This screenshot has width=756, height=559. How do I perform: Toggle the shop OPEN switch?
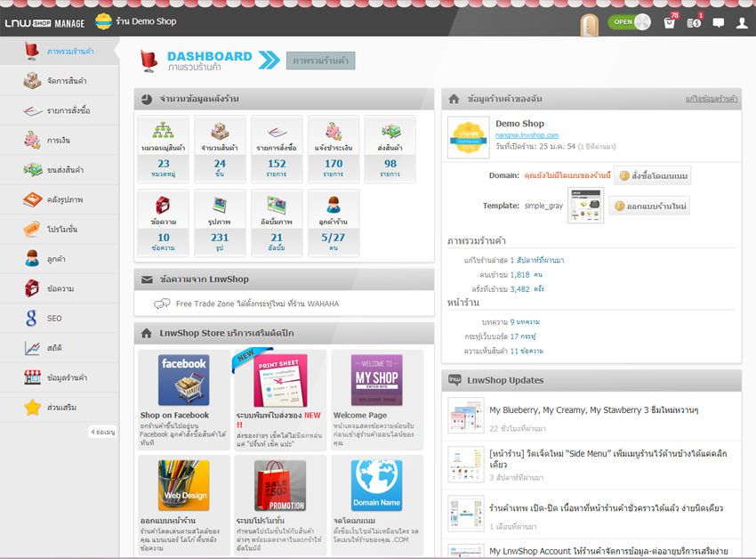(629, 21)
